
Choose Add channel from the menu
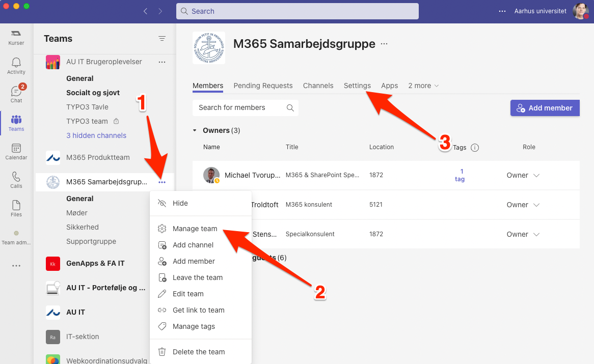[x=201, y=245]
